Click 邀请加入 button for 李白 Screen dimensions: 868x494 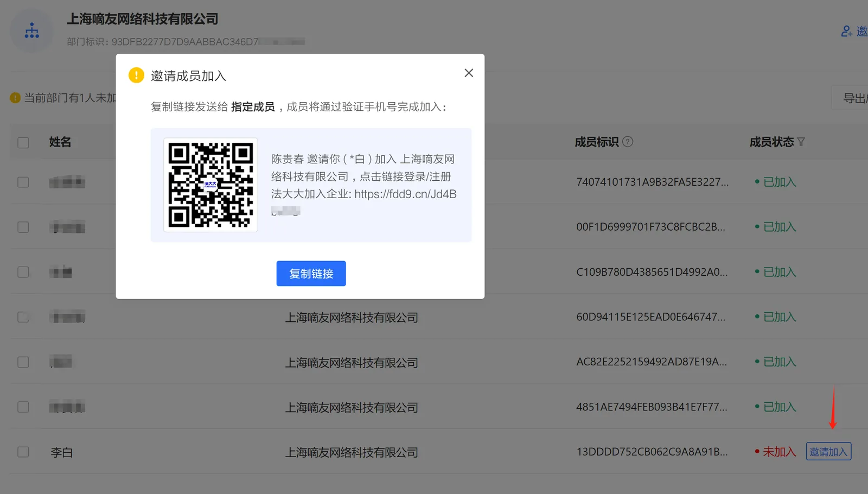click(828, 452)
